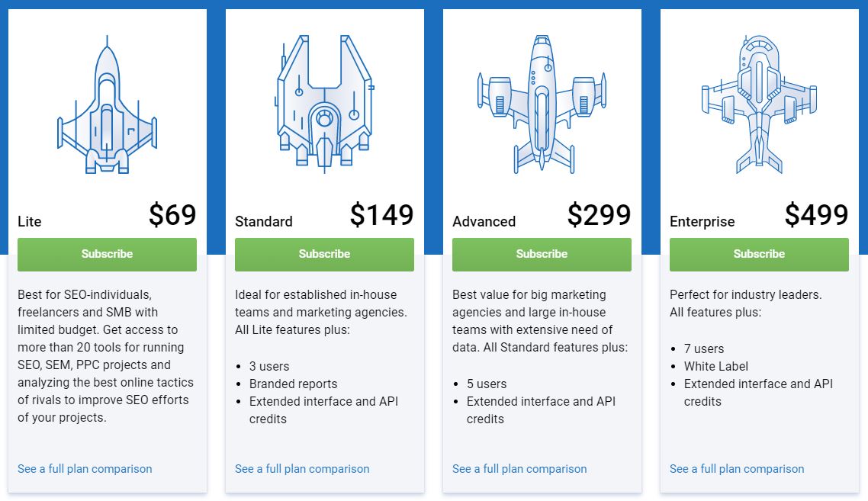Subscribe to the Standard plan
This screenshot has height=501, width=868.
tap(324, 254)
